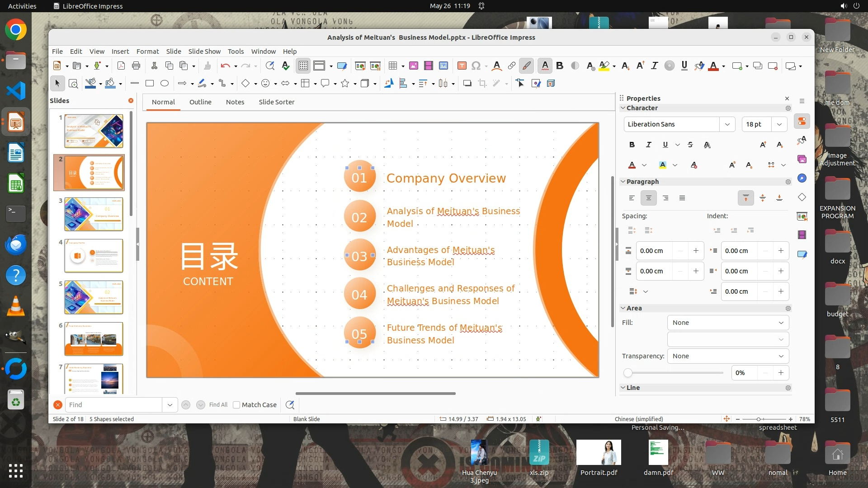Open the font name dropdown
Screen dimensions: 868x488
pyautogui.click(x=727, y=124)
